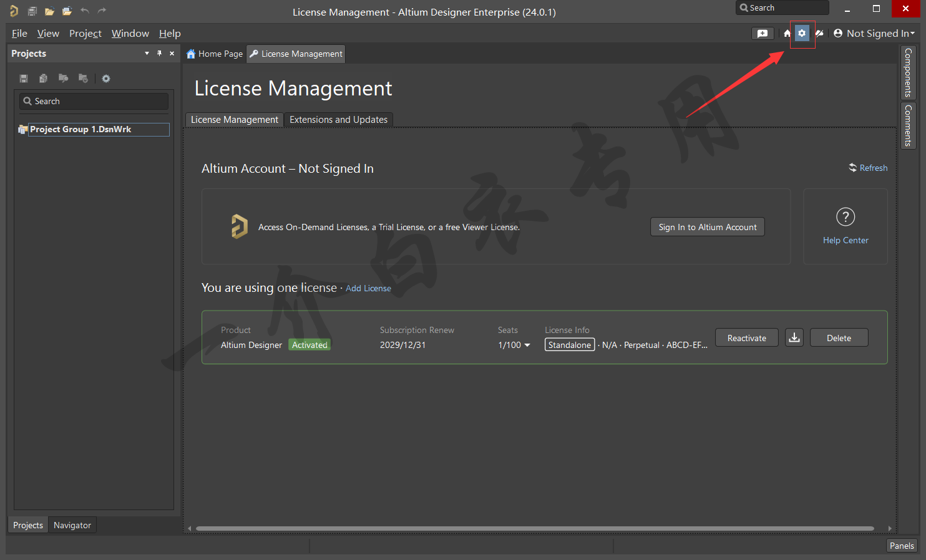Viewport: 926px width, 560px height.
Task: Click the cloud disconnected status icon
Action: click(819, 34)
